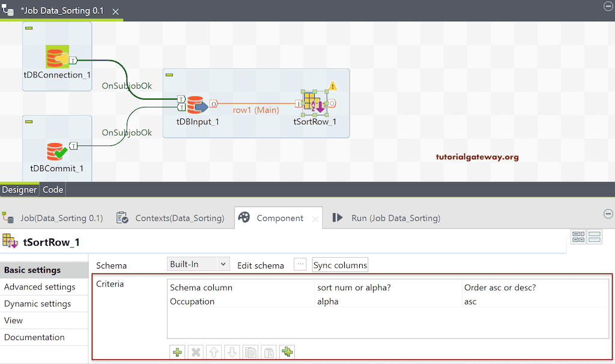Click the Edit schema ellipsis button
The height and width of the screenshot is (364, 615).
[x=300, y=264]
